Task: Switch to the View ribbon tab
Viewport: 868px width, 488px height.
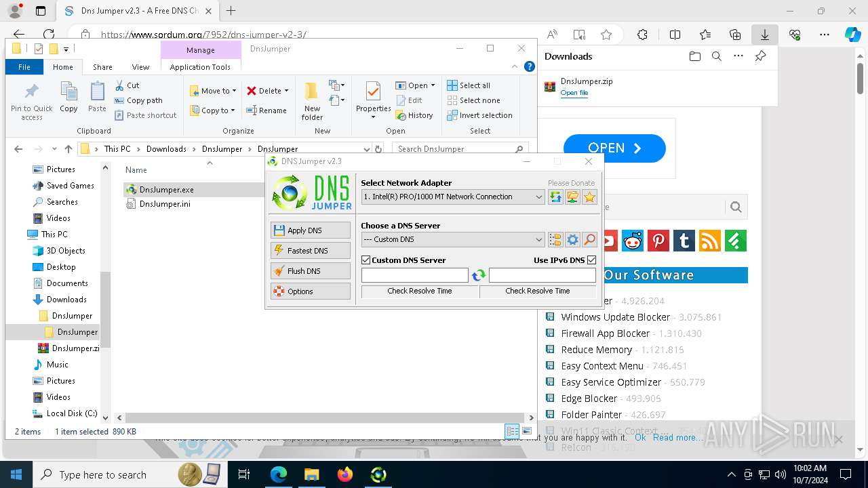Action: 140,67
